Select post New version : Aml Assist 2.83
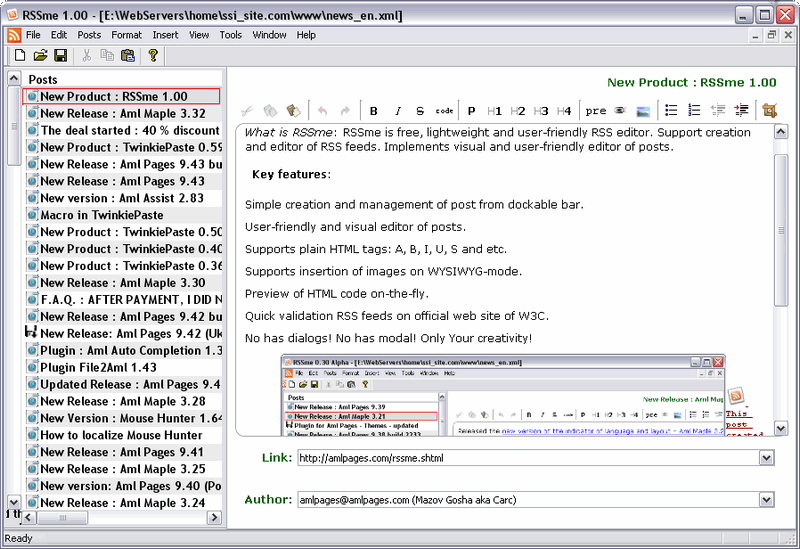 [123, 198]
